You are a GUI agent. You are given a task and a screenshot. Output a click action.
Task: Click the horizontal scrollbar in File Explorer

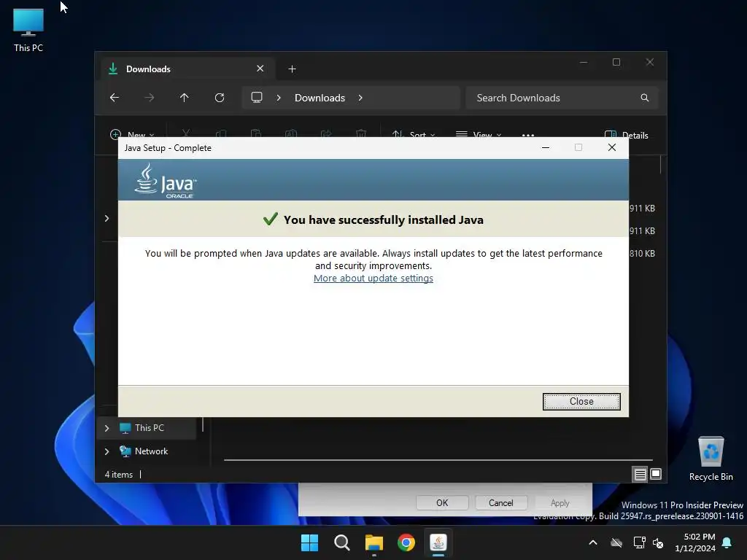(x=438, y=460)
